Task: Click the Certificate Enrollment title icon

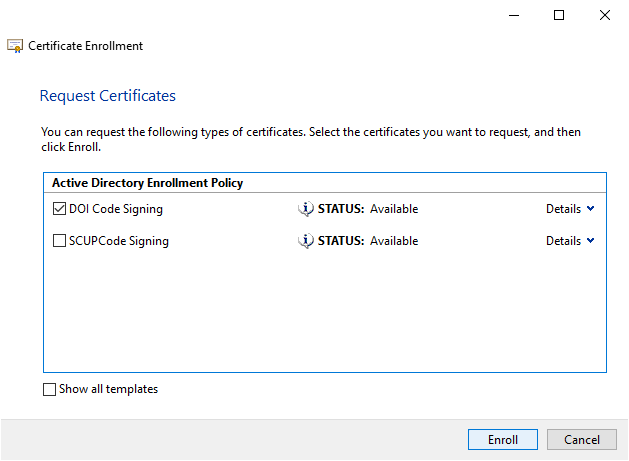Action: coord(15,46)
